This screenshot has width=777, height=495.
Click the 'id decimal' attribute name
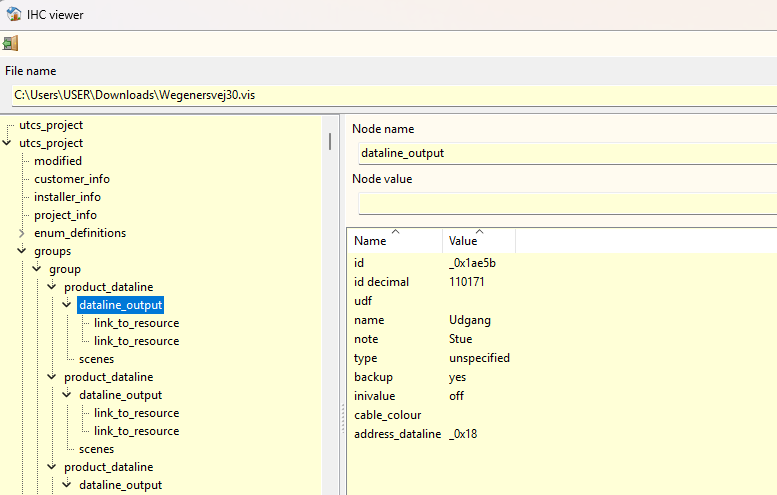click(382, 282)
